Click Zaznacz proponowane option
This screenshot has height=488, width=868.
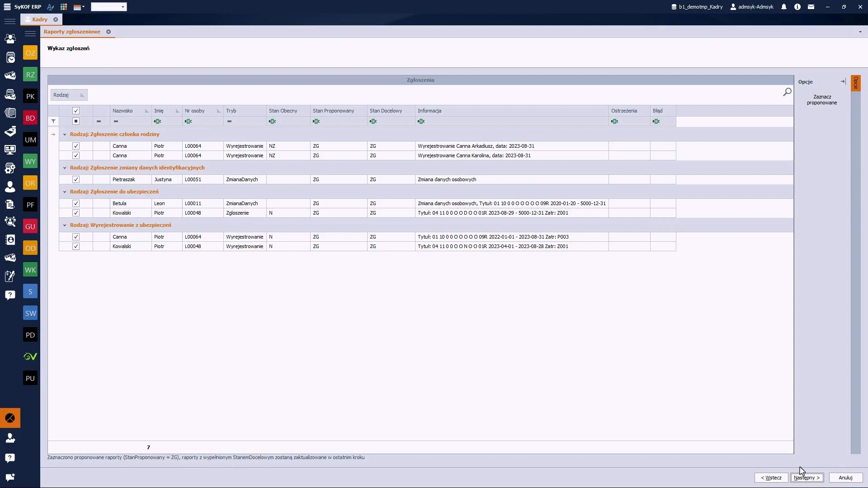(x=822, y=100)
